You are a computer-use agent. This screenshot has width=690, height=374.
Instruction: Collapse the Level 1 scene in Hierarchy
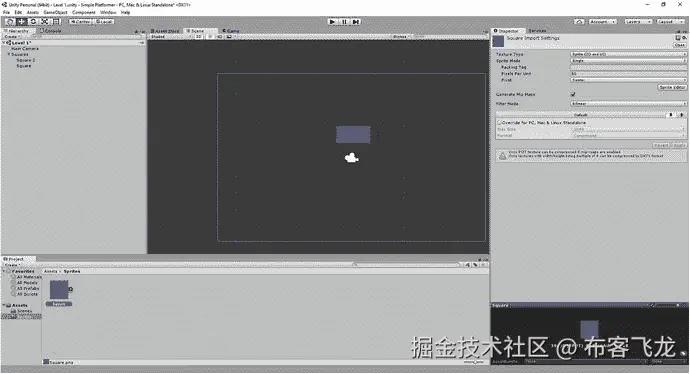coord(4,43)
